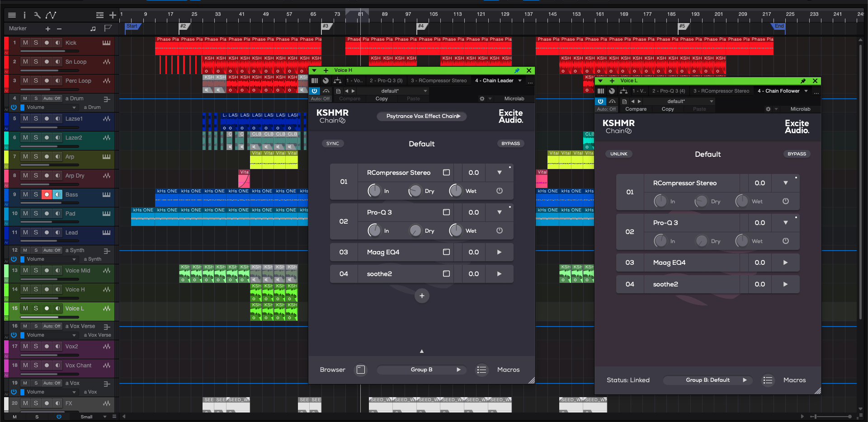Click the routing icon in Voice H toolbar
868x422 pixels.
pyautogui.click(x=337, y=81)
